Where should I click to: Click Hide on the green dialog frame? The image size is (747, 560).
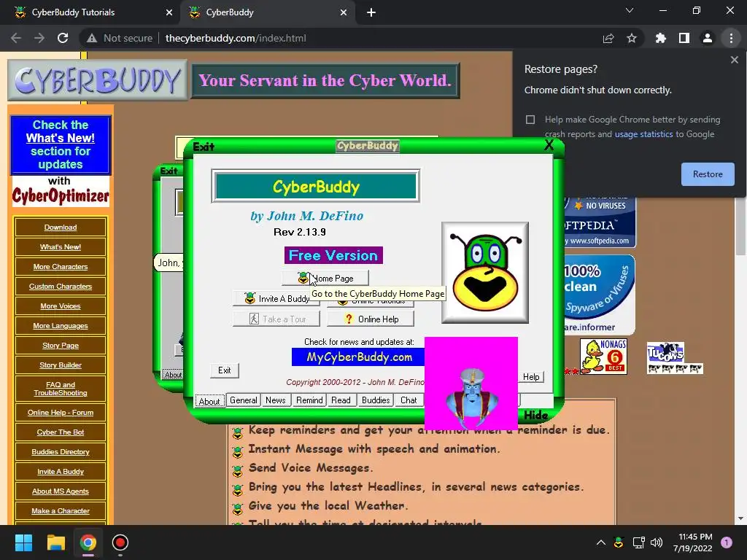536,415
